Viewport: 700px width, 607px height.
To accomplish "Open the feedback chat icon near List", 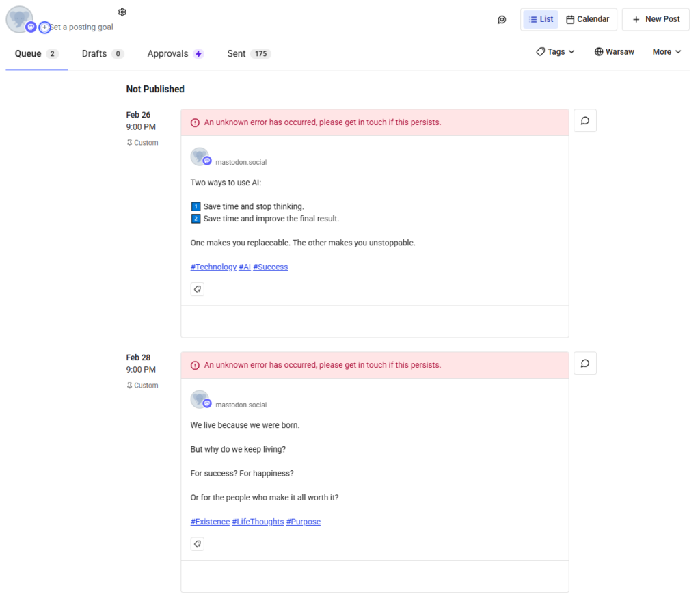I will click(502, 20).
